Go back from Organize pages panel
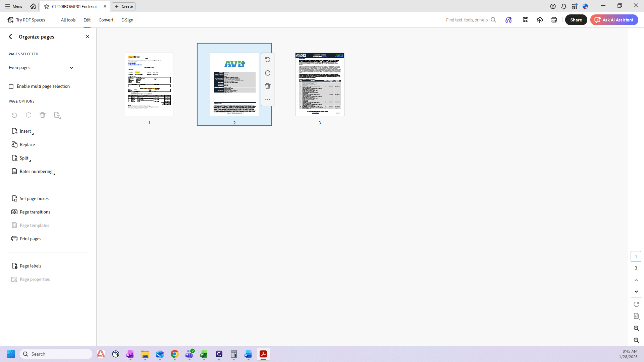 point(10,37)
